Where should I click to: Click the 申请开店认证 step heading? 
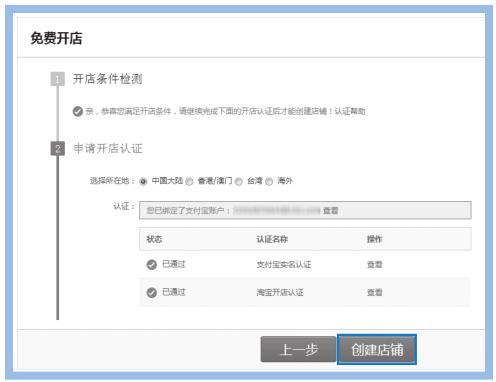click(108, 148)
